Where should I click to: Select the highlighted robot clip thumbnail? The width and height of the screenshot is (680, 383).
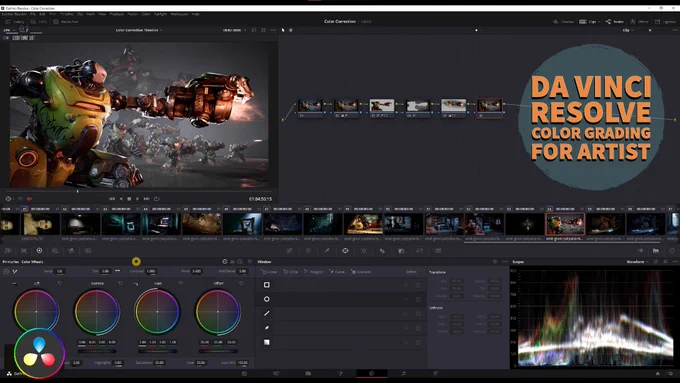click(x=565, y=224)
